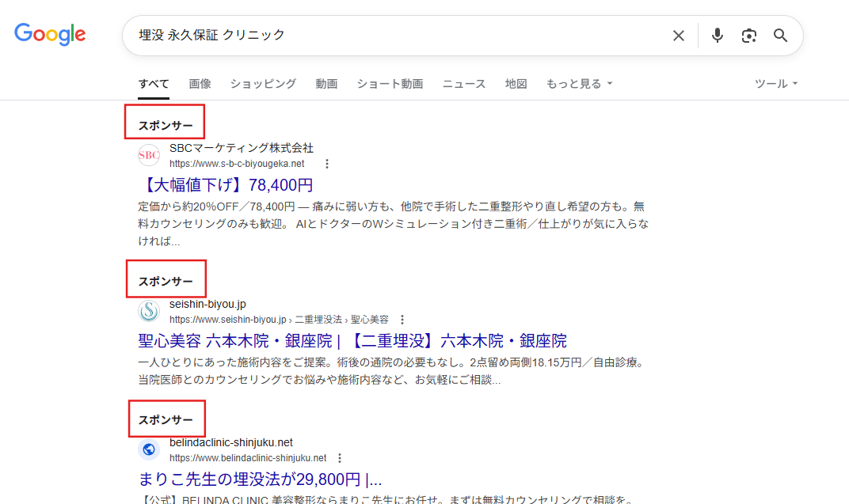Click the globe favicon for belindaclinic-shinjuku.net
Image resolution: width=849 pixels, height=504 pixels.
tap(148, 449)
